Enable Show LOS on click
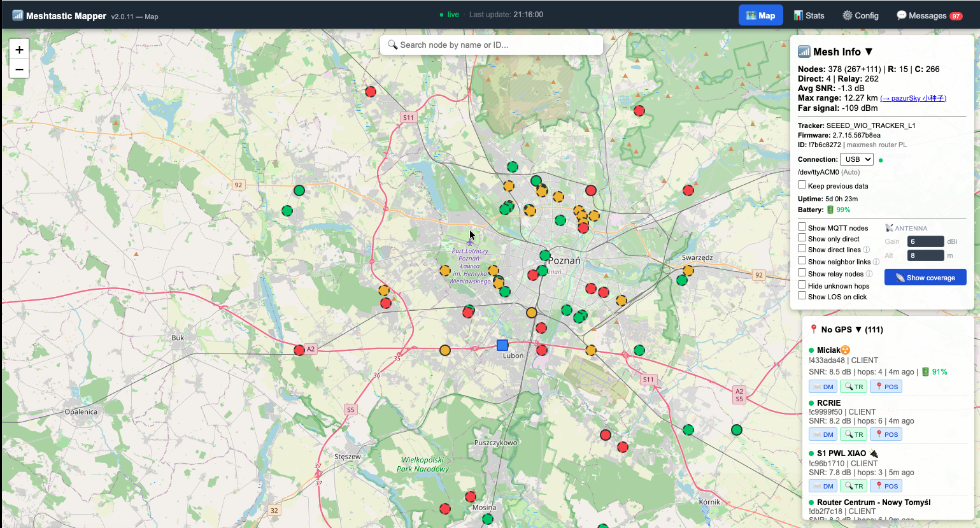The height and width of the screenshot is (528, 980). [x=802, y=296]
